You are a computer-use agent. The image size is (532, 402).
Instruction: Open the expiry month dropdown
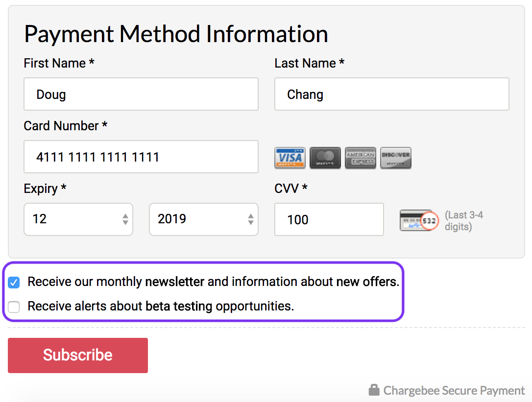coord(78,219)
